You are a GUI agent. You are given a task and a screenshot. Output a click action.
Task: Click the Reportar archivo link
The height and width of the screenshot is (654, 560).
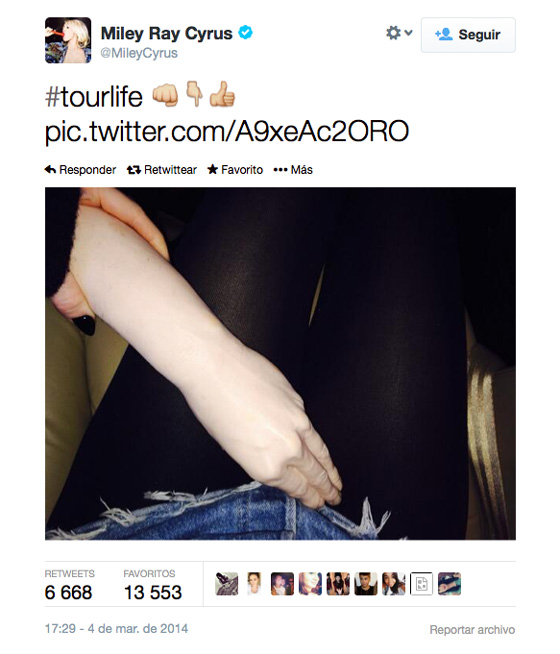tap(472, 630)
